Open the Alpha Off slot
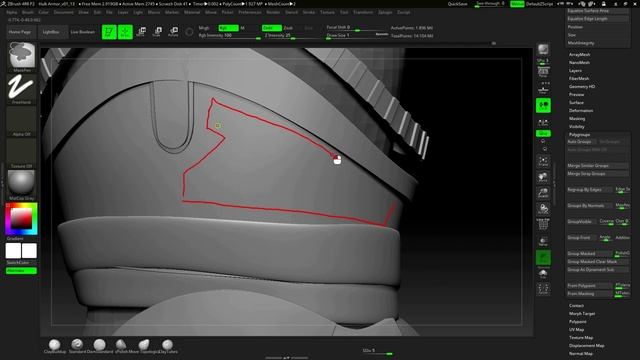The width and height of the screenshot is (640, 360). pyautogui.click(x=21, y=121)
